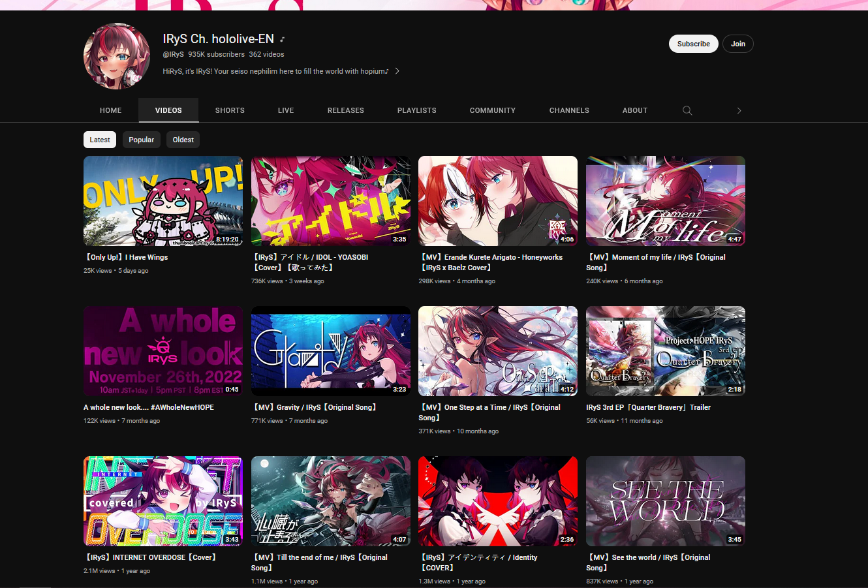Click the music note badge beside channel name
The image size is (868, 588).
click(x=283, y=40)
